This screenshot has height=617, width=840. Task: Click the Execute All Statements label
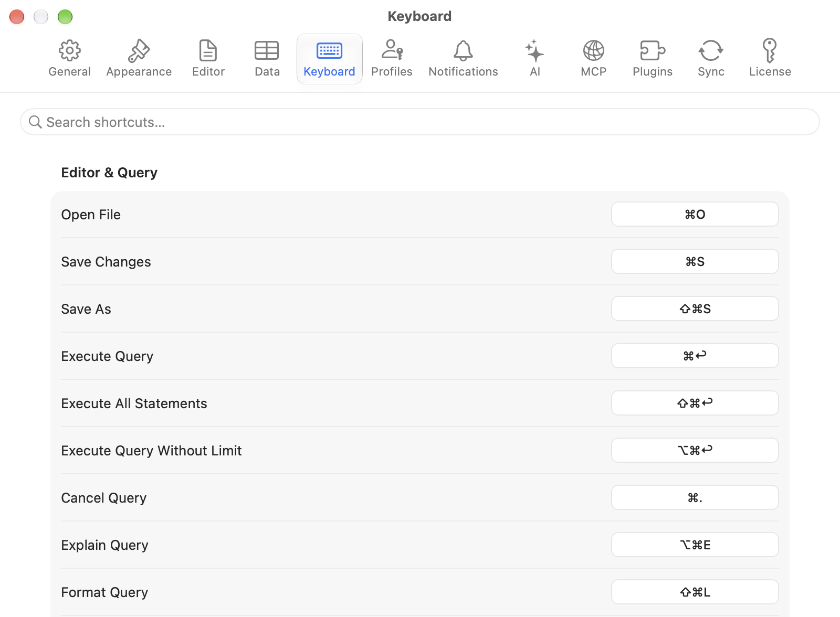click(134, 403)
